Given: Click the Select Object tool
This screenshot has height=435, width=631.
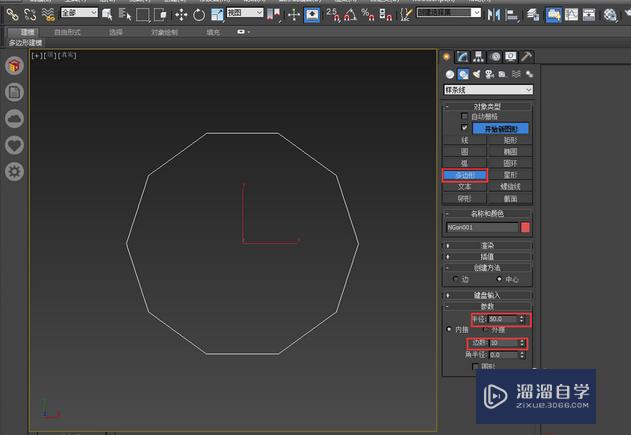Looking at the screenshot, I should click(107, 15).
